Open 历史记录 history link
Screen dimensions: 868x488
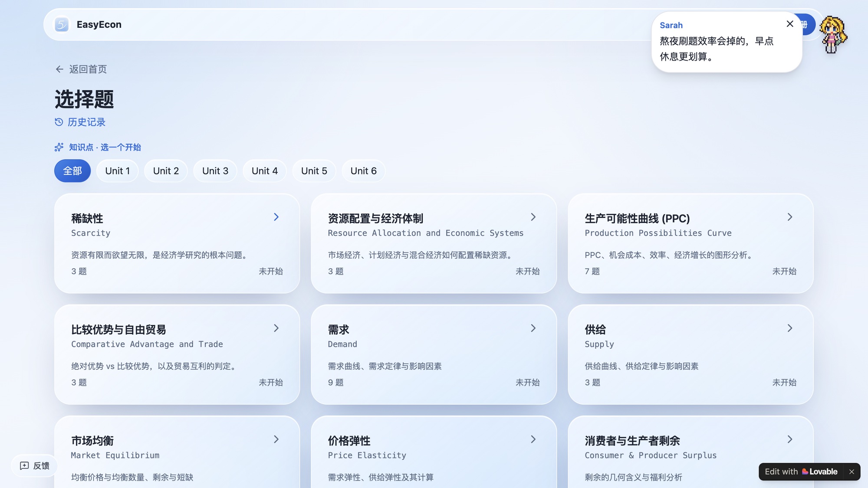point(80,122)
